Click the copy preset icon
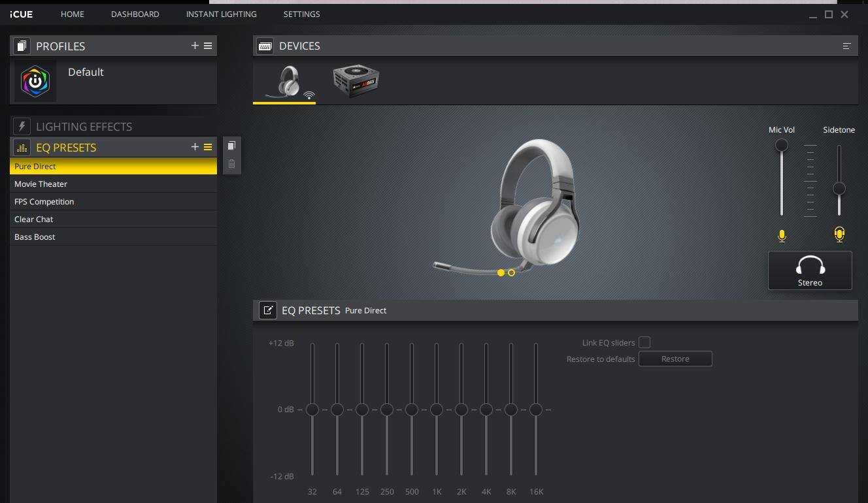 point(231,146)
